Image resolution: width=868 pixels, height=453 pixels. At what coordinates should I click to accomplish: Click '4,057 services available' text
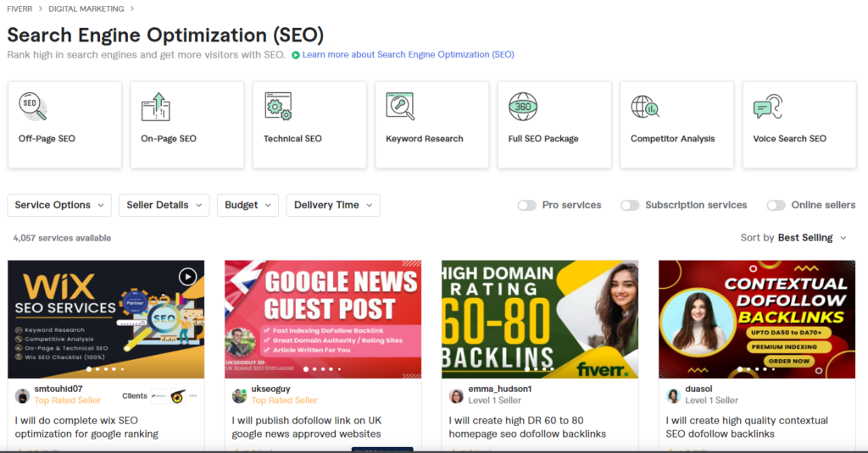[x=62, y=239]
